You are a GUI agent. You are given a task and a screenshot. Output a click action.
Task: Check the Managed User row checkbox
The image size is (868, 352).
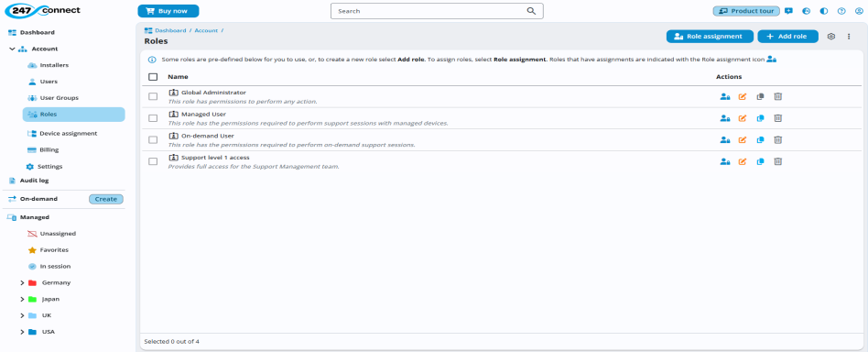153,118
